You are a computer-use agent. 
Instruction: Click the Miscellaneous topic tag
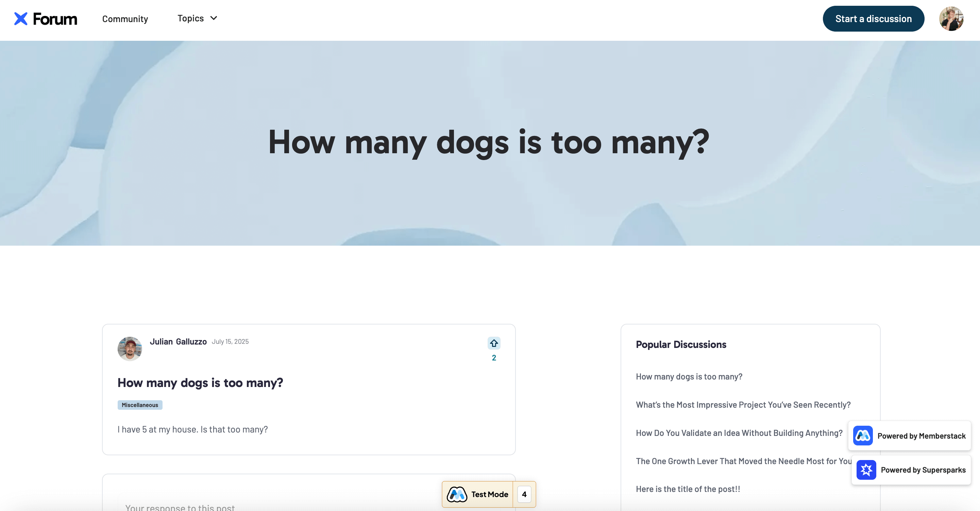tap(140, 405)
